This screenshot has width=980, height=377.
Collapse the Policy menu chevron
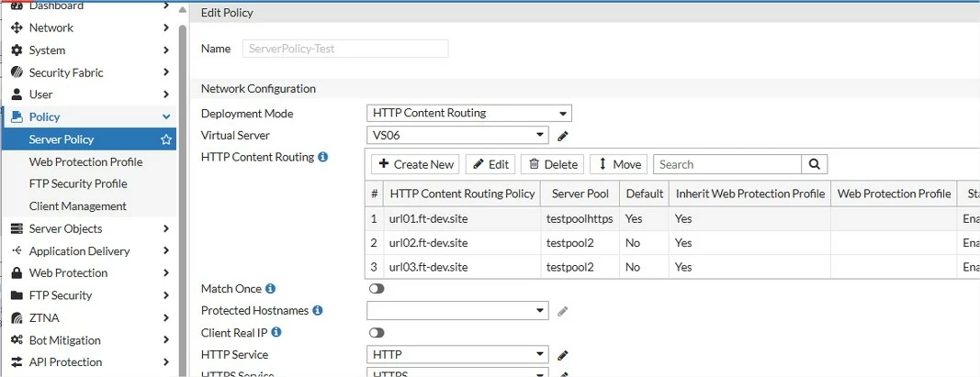point(165,117)
